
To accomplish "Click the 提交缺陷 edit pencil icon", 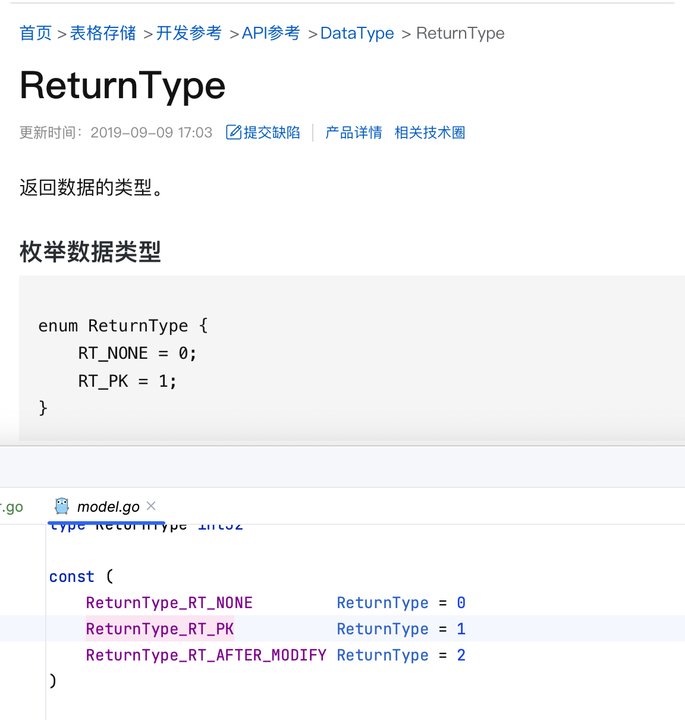I will (233, 132).
